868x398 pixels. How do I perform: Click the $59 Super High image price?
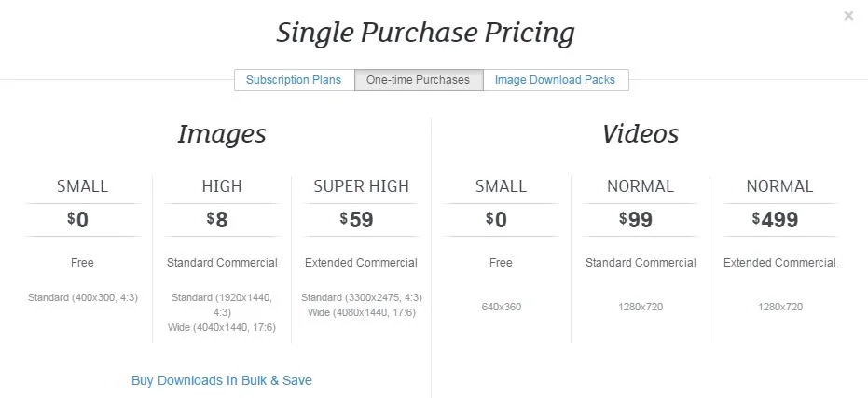356,220
